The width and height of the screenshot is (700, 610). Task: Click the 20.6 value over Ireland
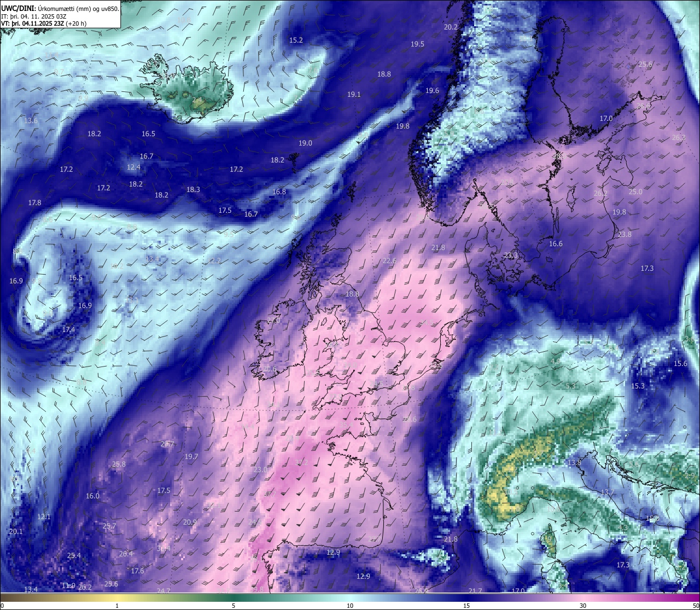click(x=270, y=369)
